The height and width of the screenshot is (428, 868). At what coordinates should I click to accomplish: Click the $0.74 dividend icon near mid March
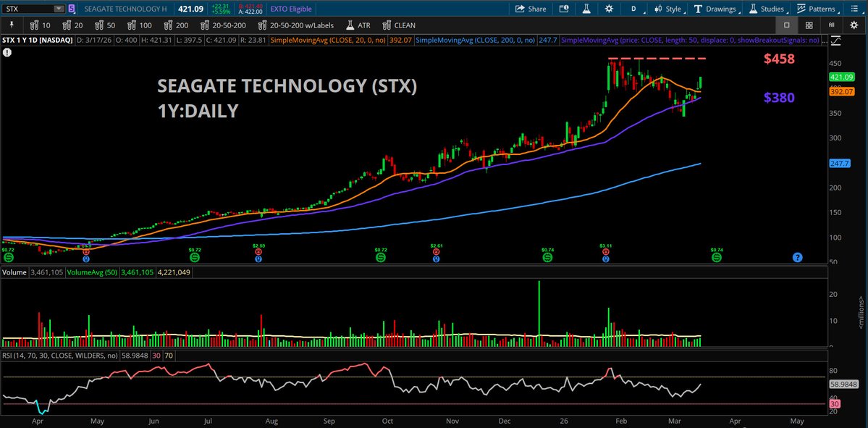[x=716, y=258]
